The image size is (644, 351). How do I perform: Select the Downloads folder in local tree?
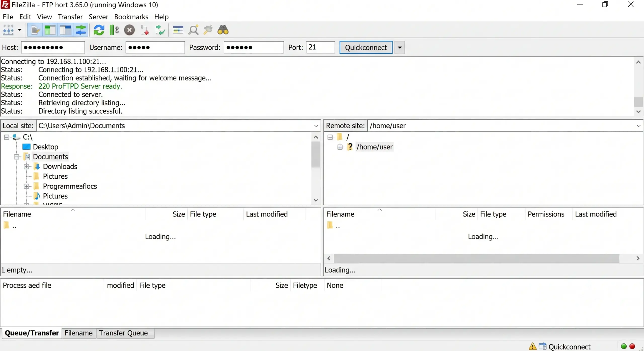(60, 166)
